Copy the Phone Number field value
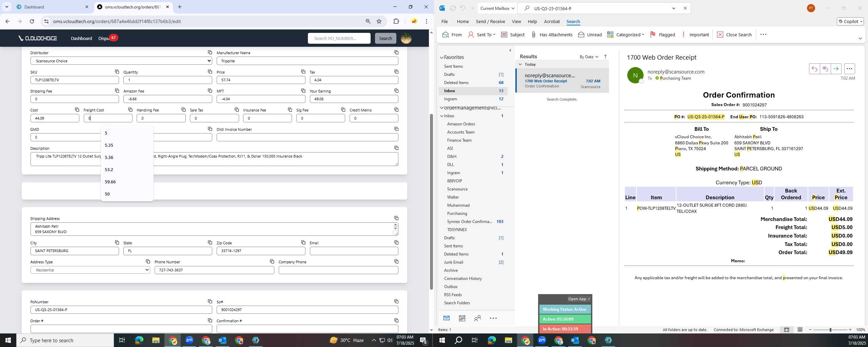The height and width of the screenshot is (347, 868). click(272, 261)
